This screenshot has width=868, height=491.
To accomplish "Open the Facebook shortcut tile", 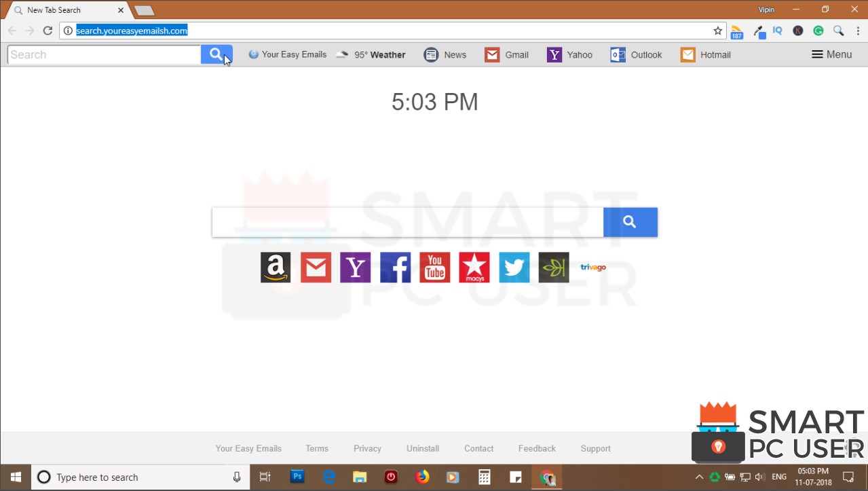I will pyautogui.click(x=395, y=268).
